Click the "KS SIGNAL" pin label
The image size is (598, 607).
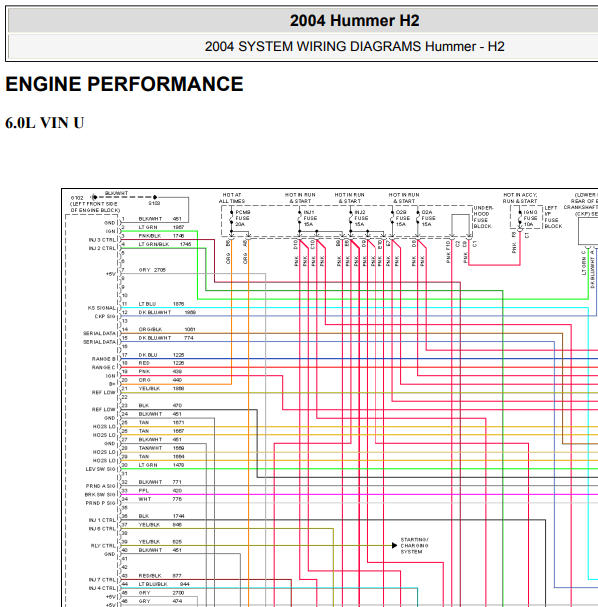[x=102, y=308]
